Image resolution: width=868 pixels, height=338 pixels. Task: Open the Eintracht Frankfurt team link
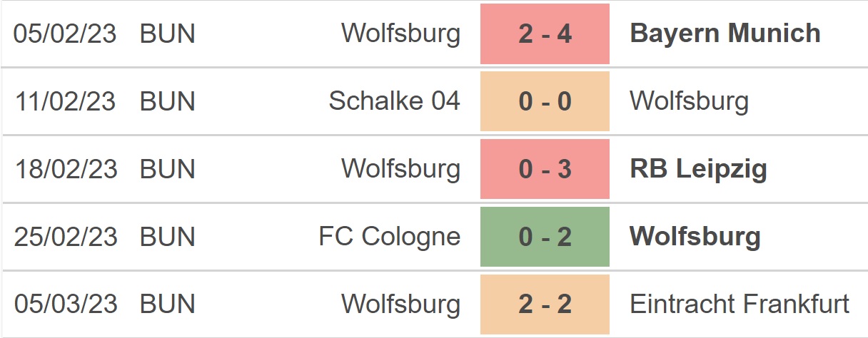(740, 304)
